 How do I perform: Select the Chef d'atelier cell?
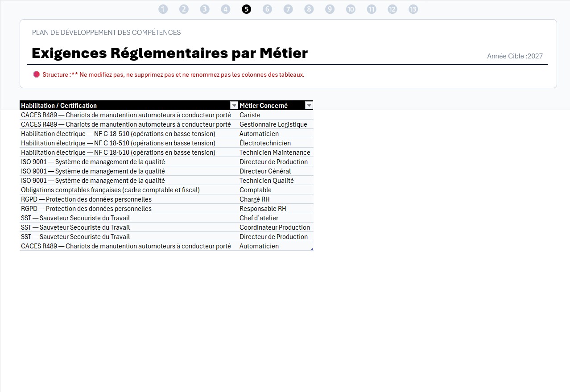276,218
